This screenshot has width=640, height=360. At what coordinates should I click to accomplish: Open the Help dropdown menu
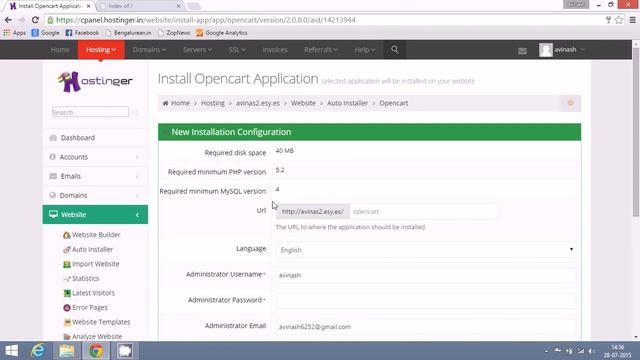[x=364, y=49]
